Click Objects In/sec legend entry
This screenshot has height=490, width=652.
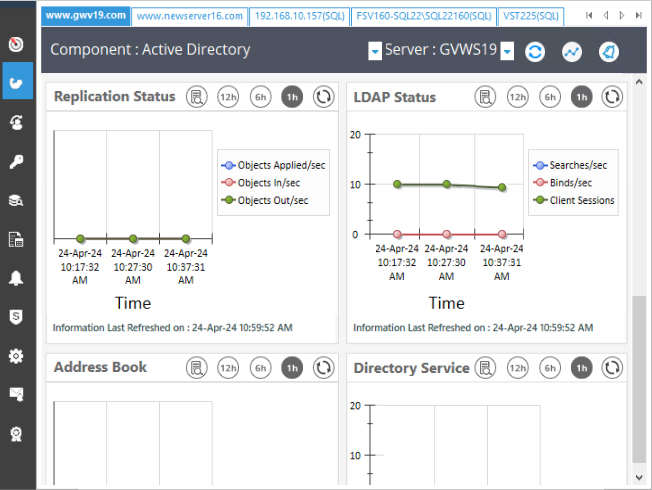pyautogui.click(x=261, y=183)
